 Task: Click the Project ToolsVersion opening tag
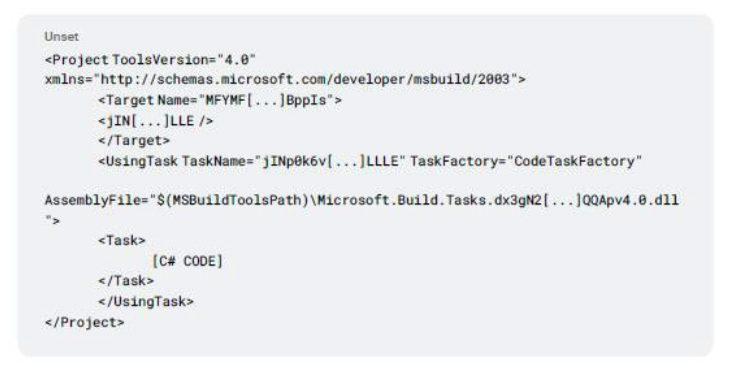pyautogui.click(x=150, y=60)
